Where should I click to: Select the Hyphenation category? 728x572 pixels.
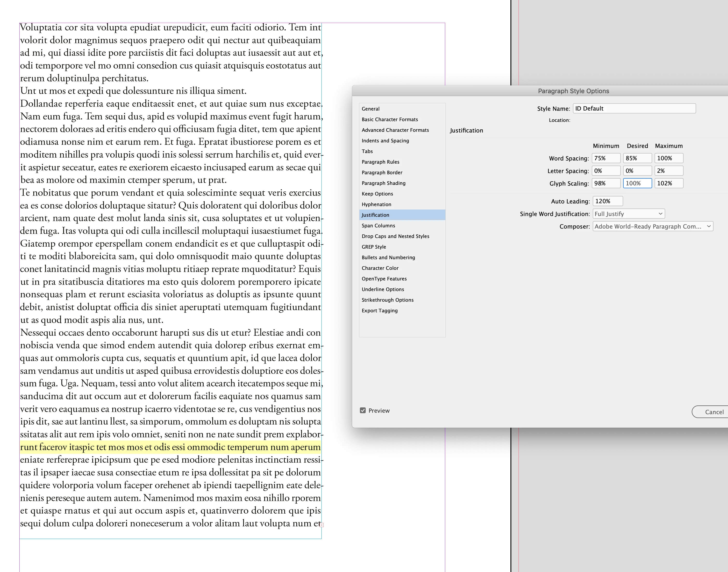tap(376, 204)
